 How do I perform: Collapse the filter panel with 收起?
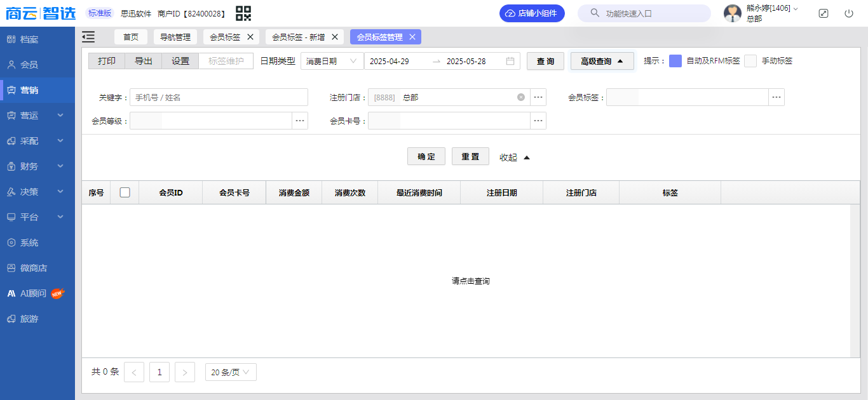(x=515, y=157)
